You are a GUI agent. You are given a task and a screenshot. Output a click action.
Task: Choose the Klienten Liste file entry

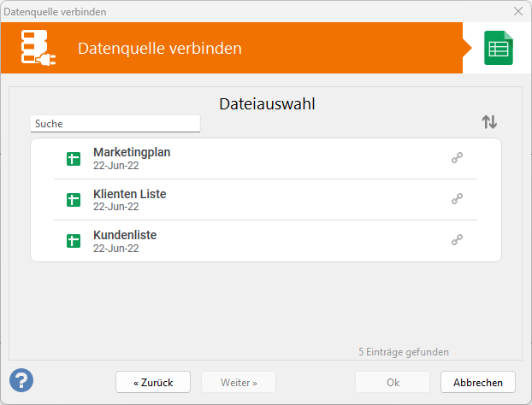(x=266, y=200)
